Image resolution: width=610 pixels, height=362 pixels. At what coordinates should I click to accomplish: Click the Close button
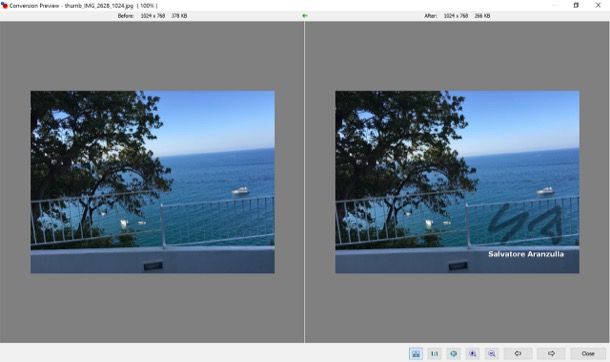click(x=588, y=353)
